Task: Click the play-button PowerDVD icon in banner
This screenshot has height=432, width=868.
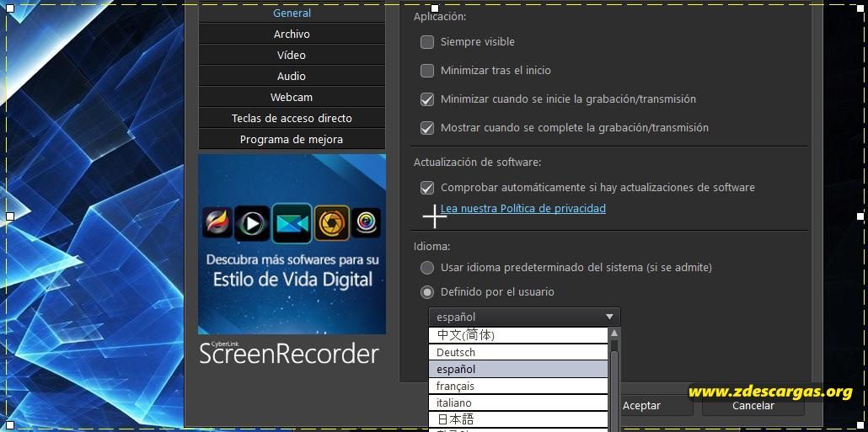Action: (253, 223)
